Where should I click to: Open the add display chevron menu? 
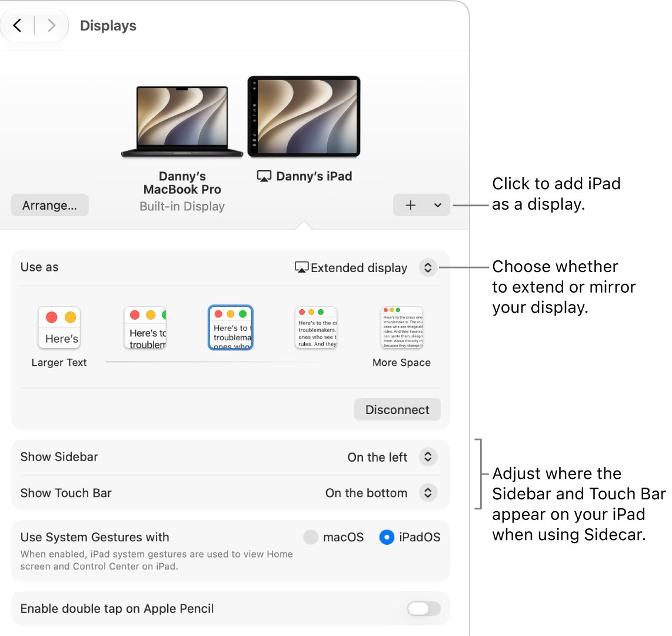(438, 205)
